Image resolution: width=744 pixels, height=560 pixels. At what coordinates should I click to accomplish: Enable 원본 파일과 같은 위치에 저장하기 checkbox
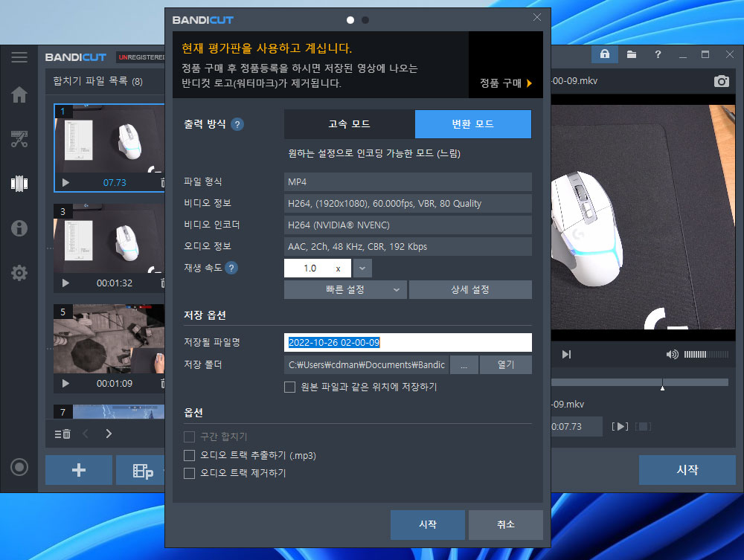(289, 387)
